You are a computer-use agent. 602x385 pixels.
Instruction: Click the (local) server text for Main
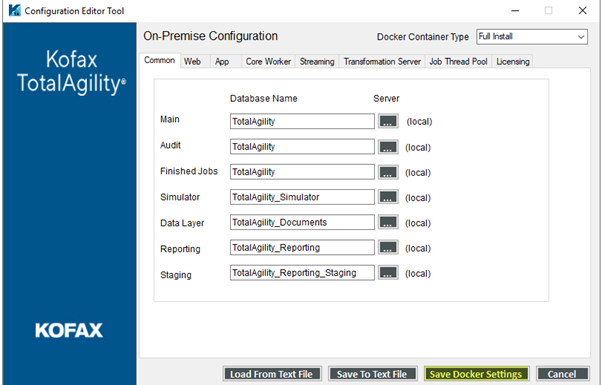coord(419,122)
